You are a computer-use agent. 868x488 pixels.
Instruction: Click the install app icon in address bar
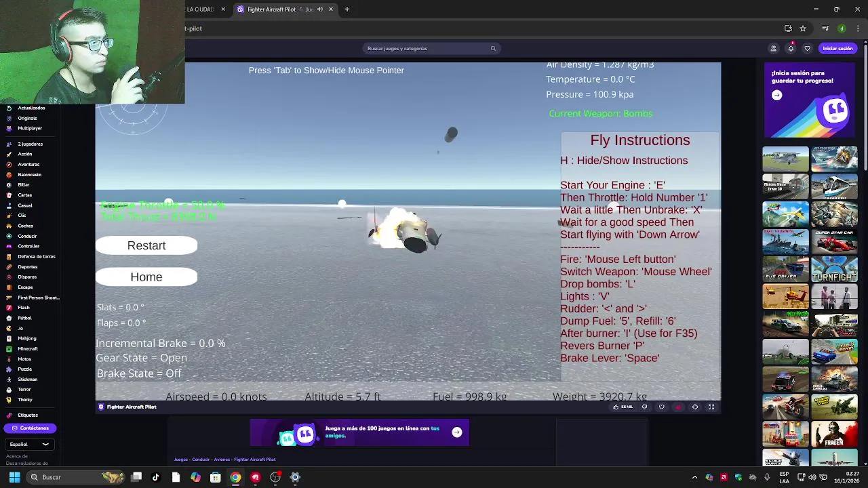tap(788, 28)
